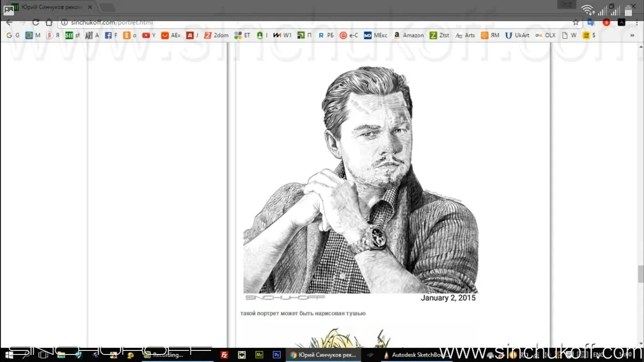Open the Arts bookmark

point(465,35)
